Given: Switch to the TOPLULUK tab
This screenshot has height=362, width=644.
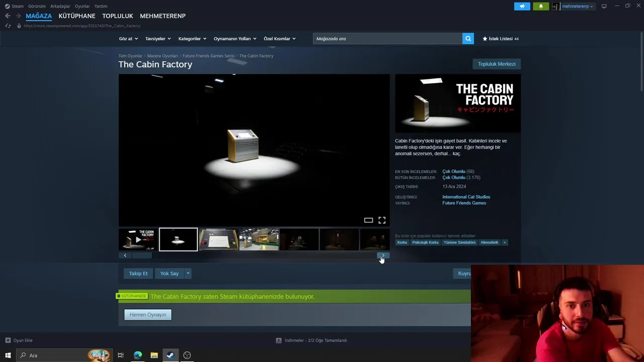Looking at the screenshot, I should click(118, 16).
